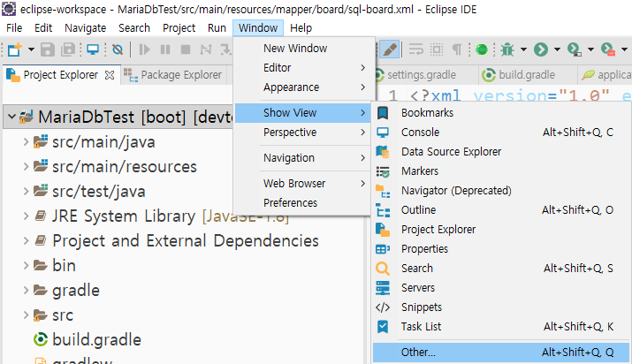This screenshot has width=632, height=364.
Task: Expand the src/main/java folder
Action: pos(26,141)
